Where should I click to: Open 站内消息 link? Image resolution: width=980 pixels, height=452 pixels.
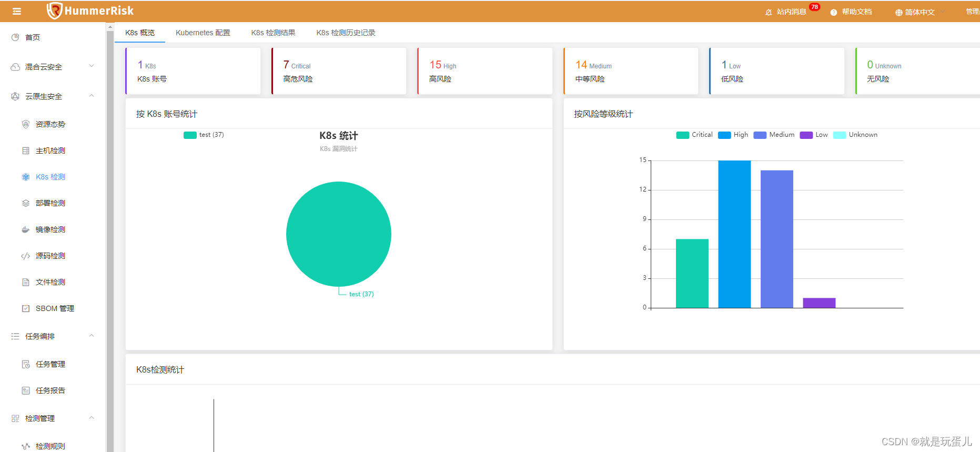click(792, 12)
